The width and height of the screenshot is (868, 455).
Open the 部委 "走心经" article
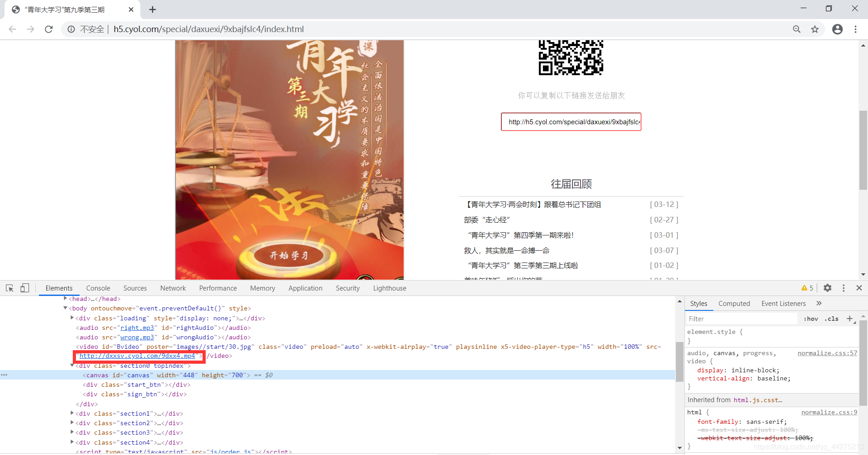pos(487,220)
